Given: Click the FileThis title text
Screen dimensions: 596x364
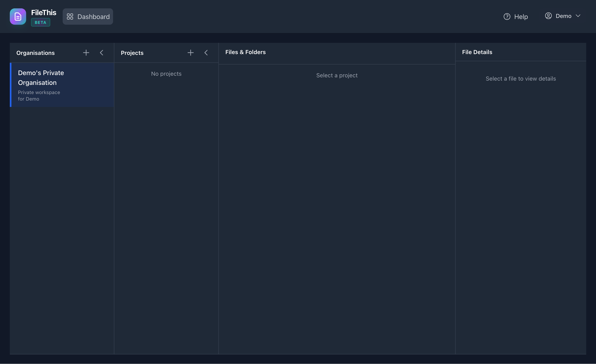Looking at the screenshot, I should [x=43, y=12].
